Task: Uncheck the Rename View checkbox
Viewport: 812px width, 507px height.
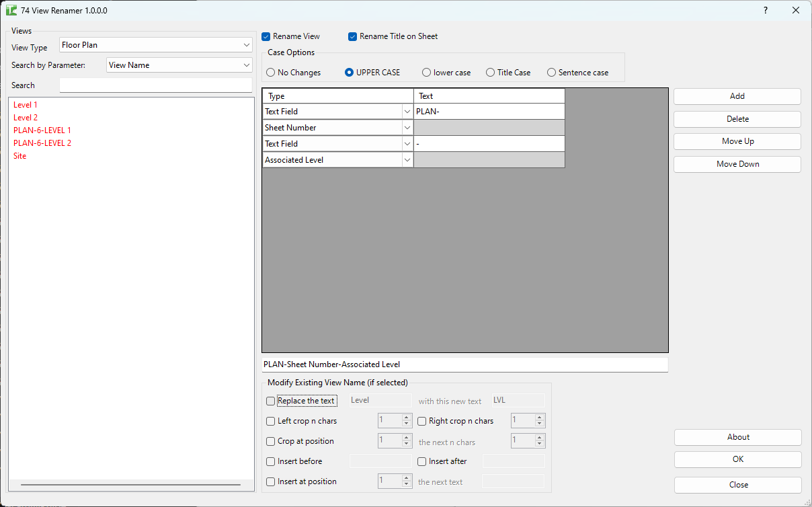Action: pyautogui.click(x=266, y=36)
